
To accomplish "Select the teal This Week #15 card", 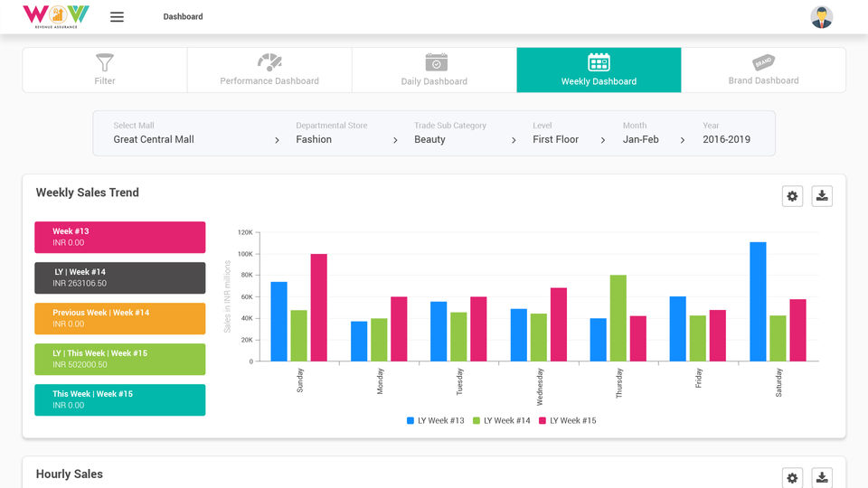I will [x=120, y=400].
